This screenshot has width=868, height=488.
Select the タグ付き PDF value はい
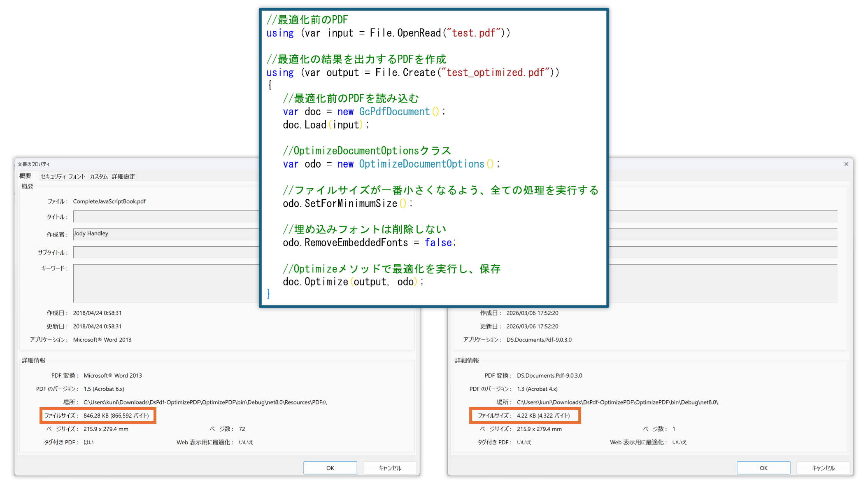point(88,442)
